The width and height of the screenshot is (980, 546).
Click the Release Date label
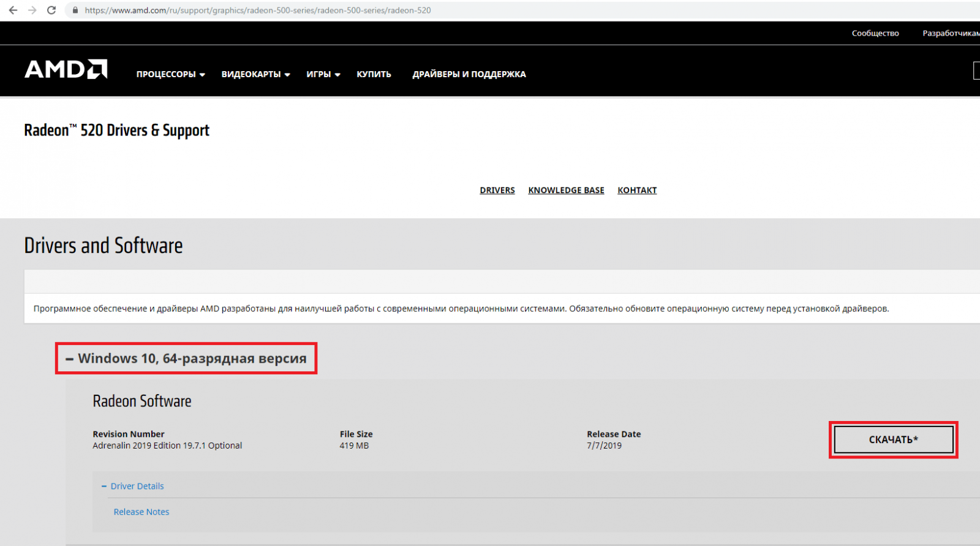pos(614,434)
